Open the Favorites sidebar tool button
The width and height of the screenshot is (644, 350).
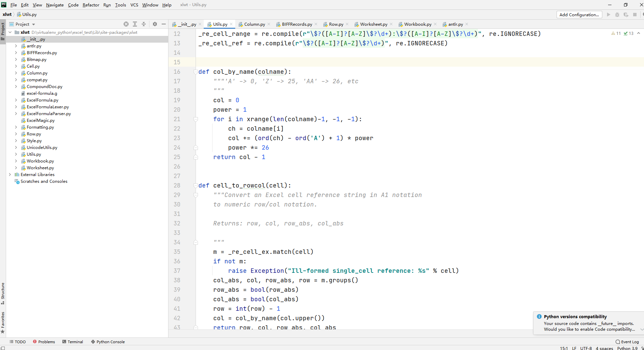(x=3, y=322)
